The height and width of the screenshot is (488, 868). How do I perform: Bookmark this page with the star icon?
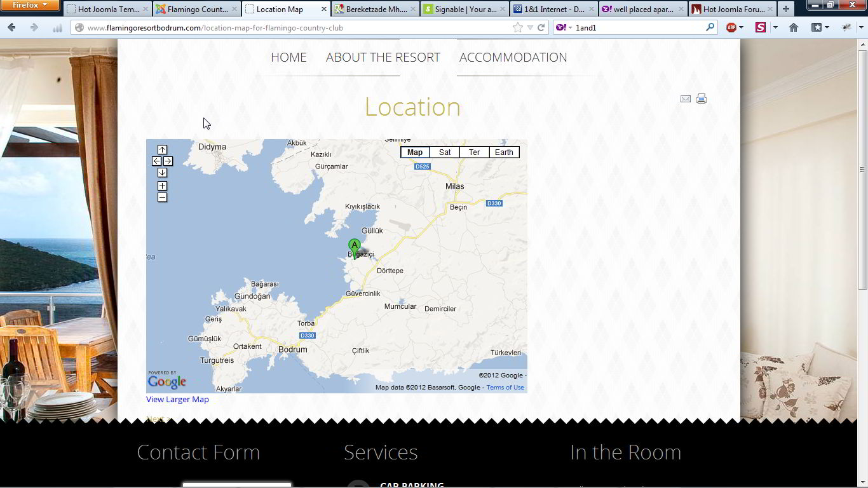coord(518,27)
